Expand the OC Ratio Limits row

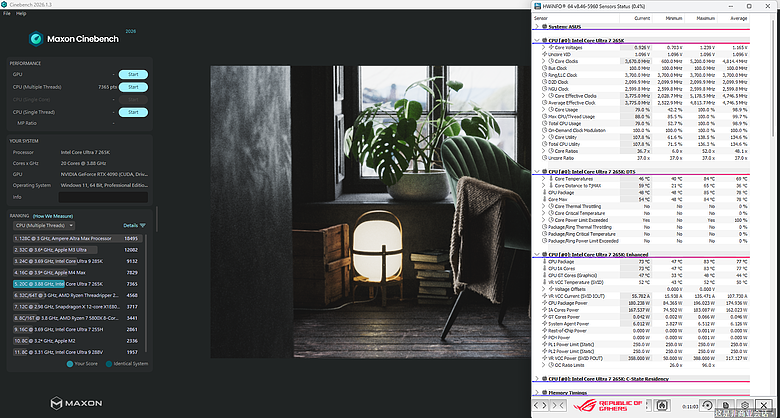click(x=544, y=365)
